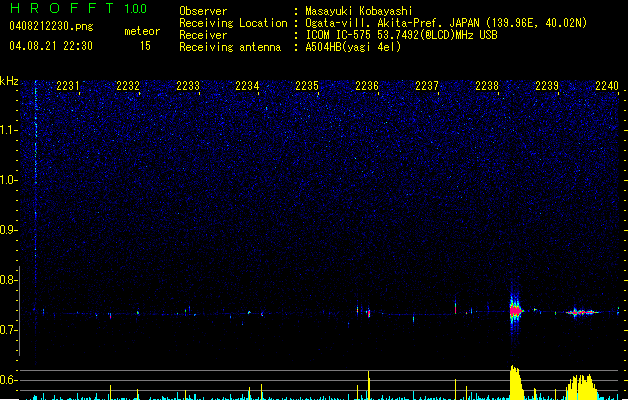Viewport: 629px width, 400px height.
Task: Click the 1.1 kHz frequency label
Action: point(9,130)
